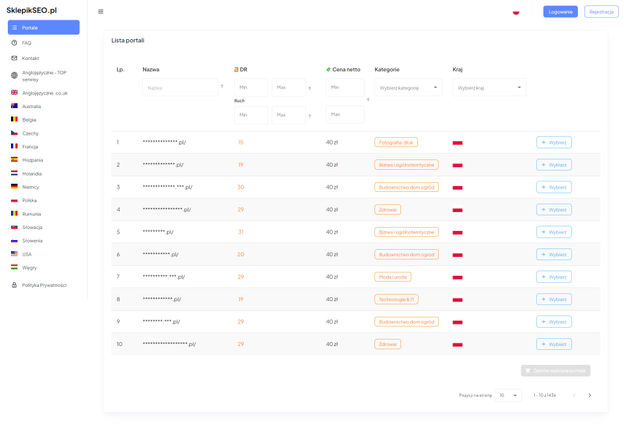Click the Portale list icon in sidebar
This screenshot has height=430, width=624.
(x=15, y=27)
